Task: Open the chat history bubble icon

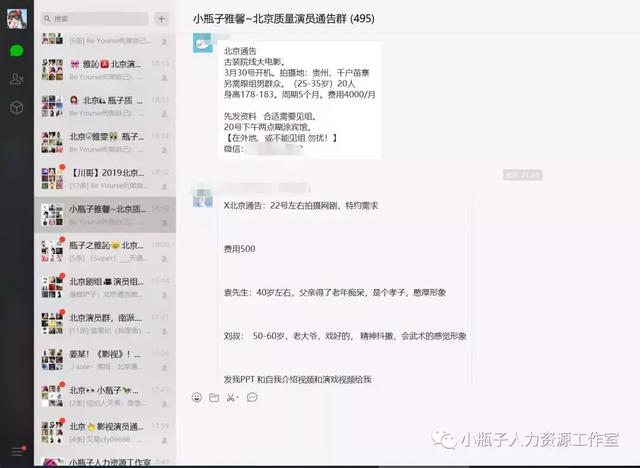Action: [252, 397]
